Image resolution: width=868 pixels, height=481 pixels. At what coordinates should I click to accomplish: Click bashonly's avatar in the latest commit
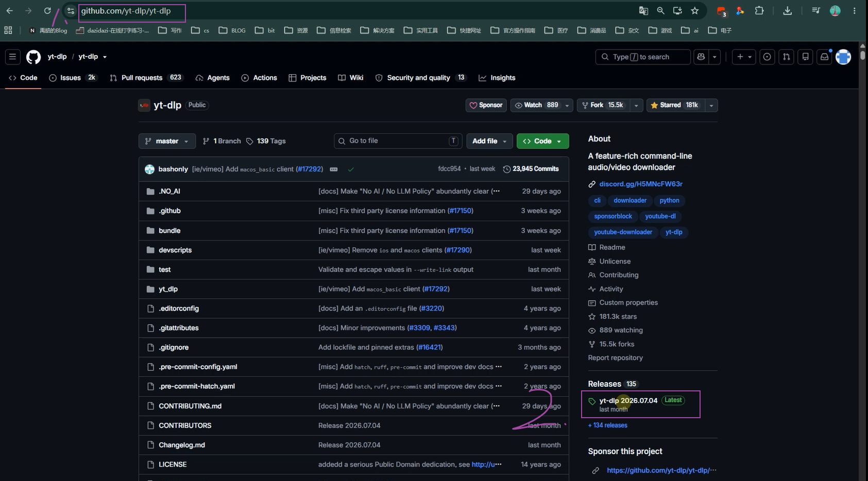coord(149,169)
